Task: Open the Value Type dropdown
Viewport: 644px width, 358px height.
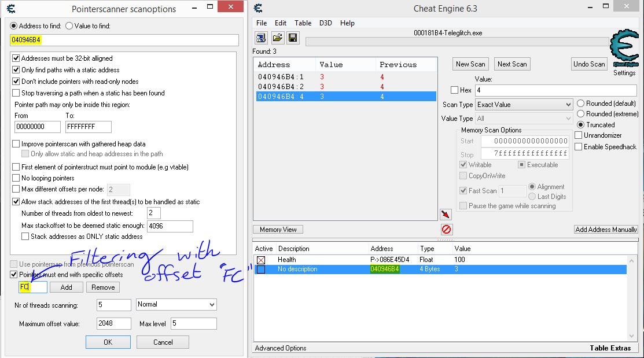Action: click(x=524, y=119)
